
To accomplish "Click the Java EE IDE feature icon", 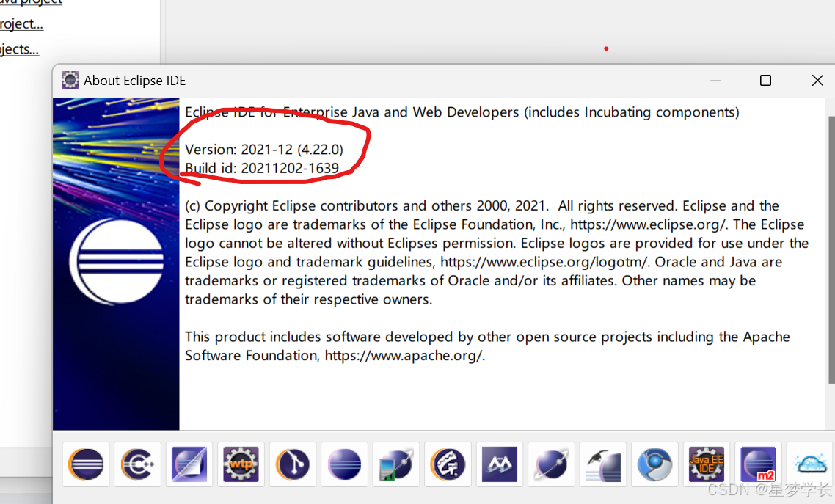I will pos(706,464).
